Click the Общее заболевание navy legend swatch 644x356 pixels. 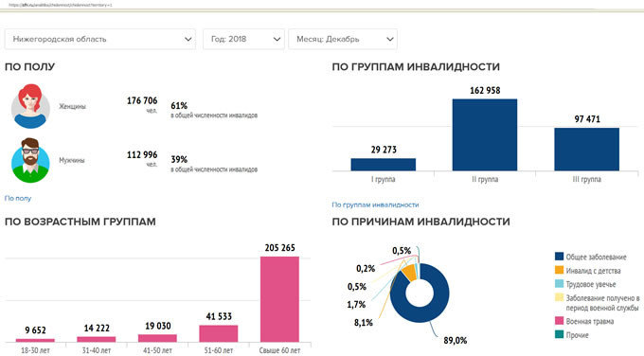click(559, 257)
